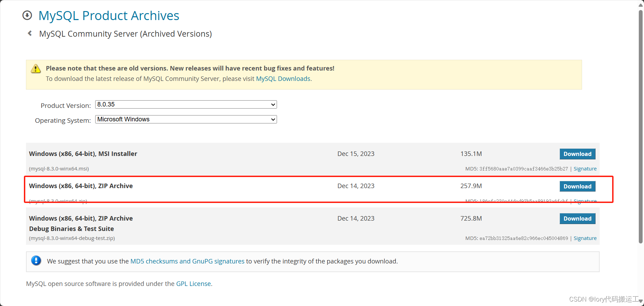Click the scrollbar down arrow
The width and height of the screenshot is (644, 306).
[x=641, y=302]
